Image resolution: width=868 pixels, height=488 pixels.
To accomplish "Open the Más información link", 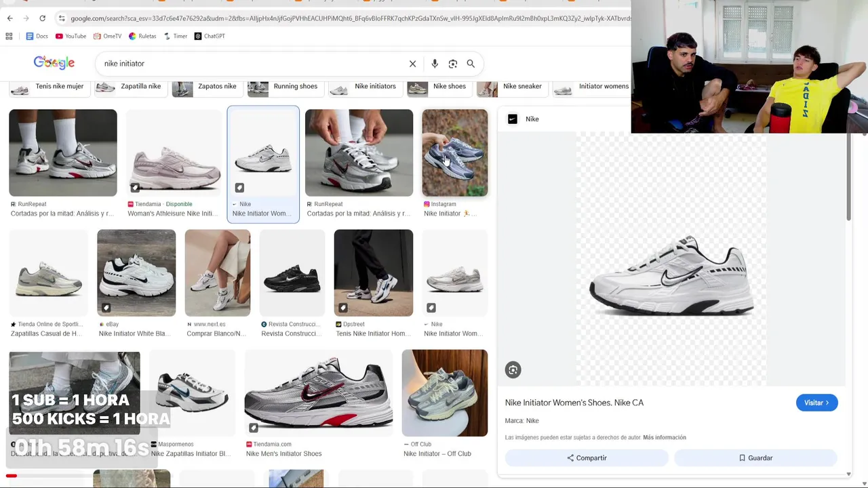I will point(665,438).
